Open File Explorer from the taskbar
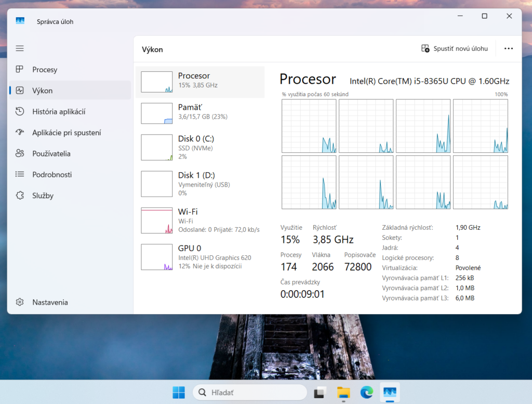The image size is (532, 404). 343,393
